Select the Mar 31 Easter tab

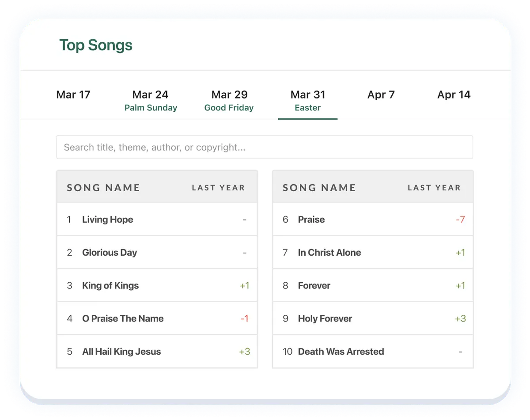point(308,101)
